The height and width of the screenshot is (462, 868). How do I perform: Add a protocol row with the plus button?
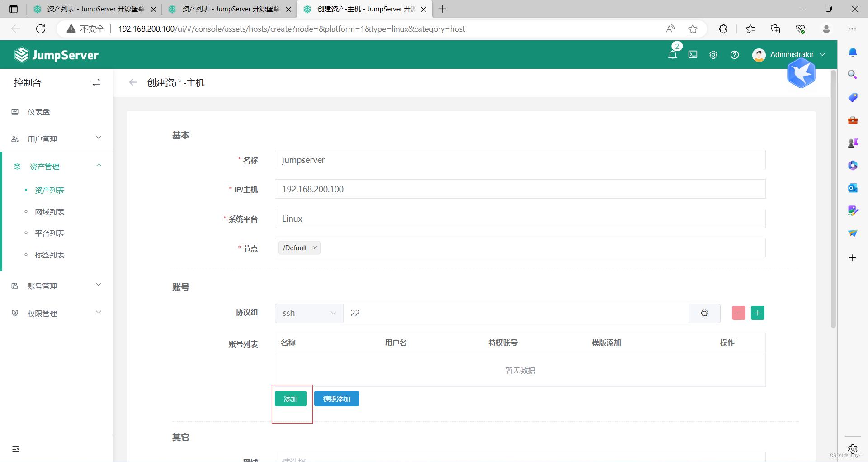coord(758,313)
